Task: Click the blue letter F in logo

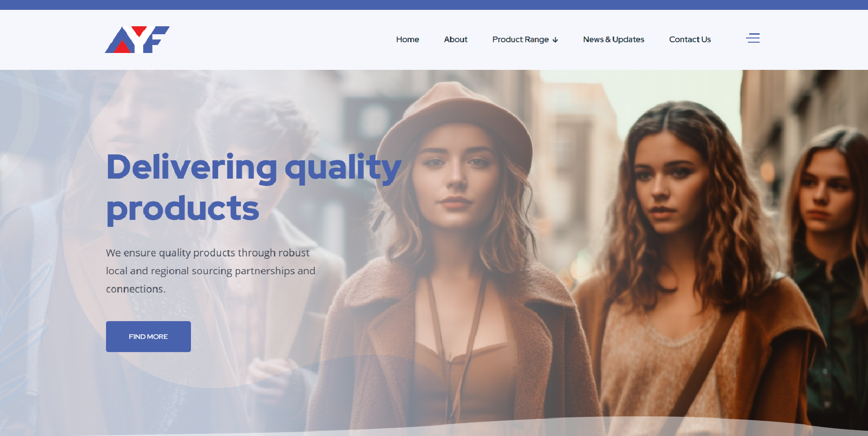Action: 156,39
